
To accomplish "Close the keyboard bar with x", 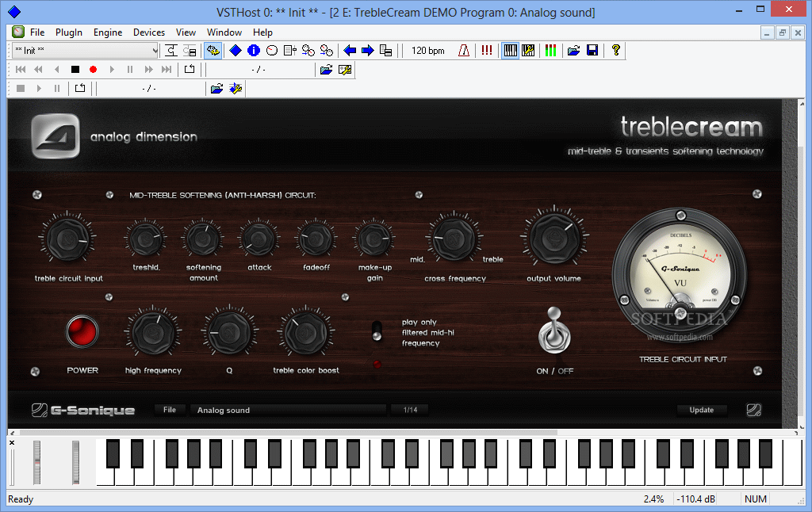I will [x=12, y=442].
